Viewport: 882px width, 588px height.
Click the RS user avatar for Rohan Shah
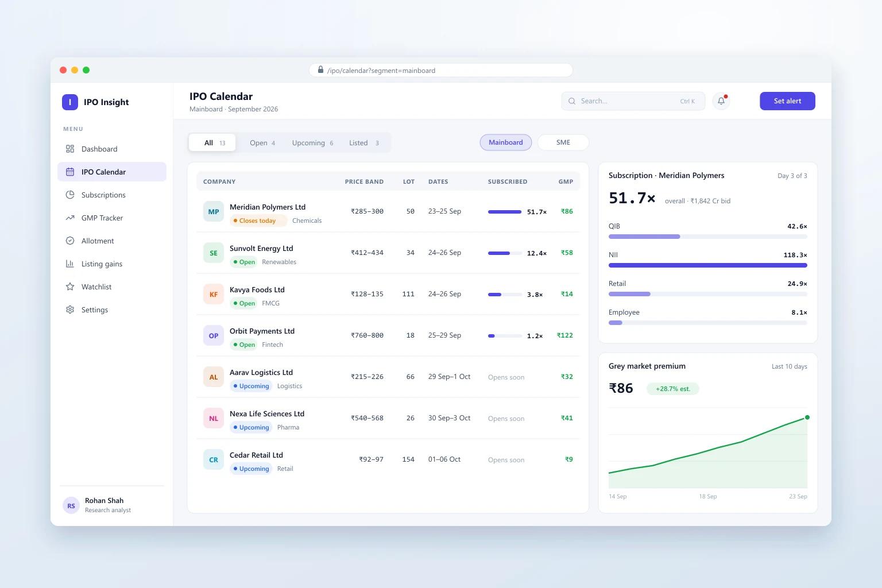71,505
